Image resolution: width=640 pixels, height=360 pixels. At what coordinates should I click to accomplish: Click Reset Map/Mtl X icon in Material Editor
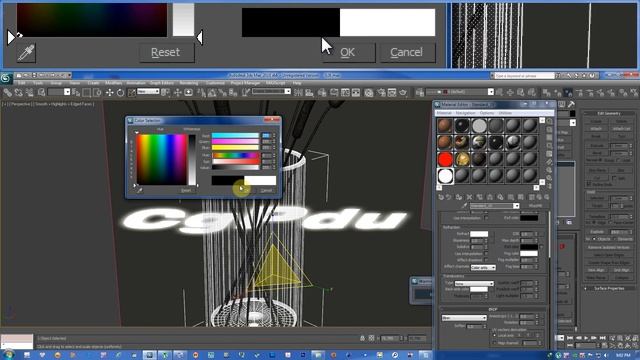point(469,197)
